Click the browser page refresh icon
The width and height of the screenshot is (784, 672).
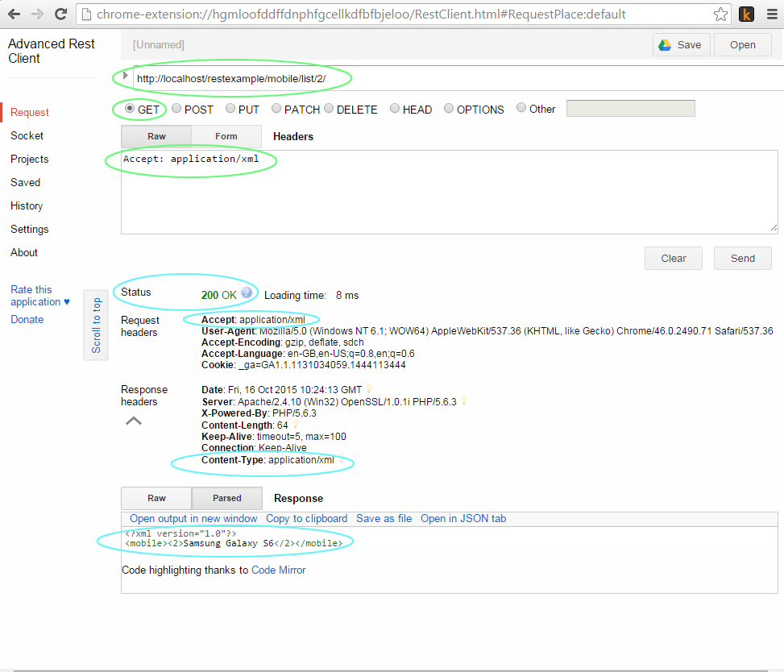60,13
